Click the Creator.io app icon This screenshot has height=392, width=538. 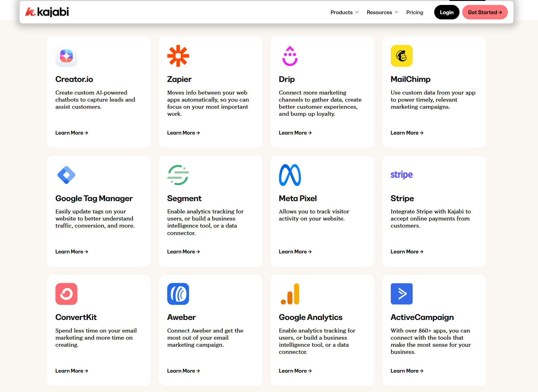click(66, 56)
